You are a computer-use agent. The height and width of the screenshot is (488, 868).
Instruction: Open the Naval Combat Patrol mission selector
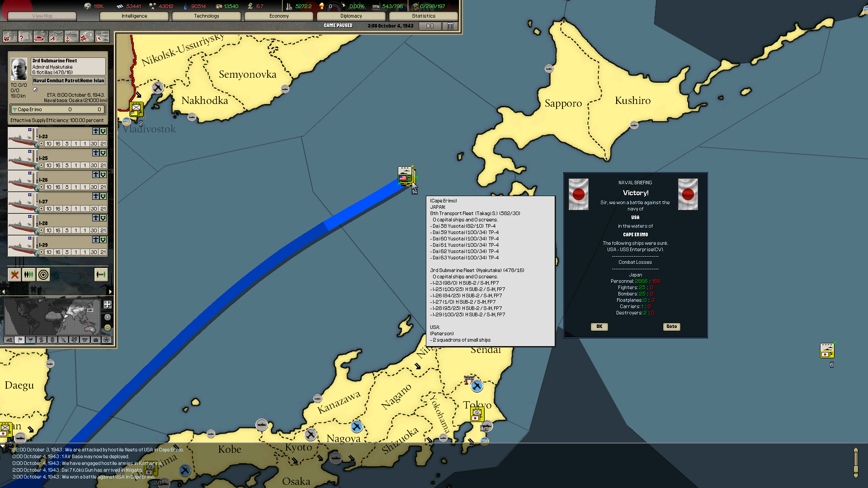(x=69, y=81)
